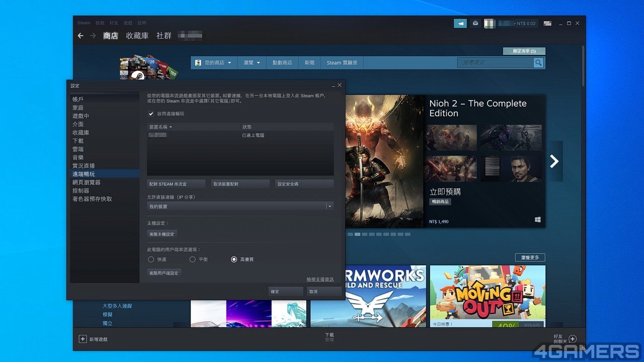Open the announcements megaphone icon

(460, 23)
